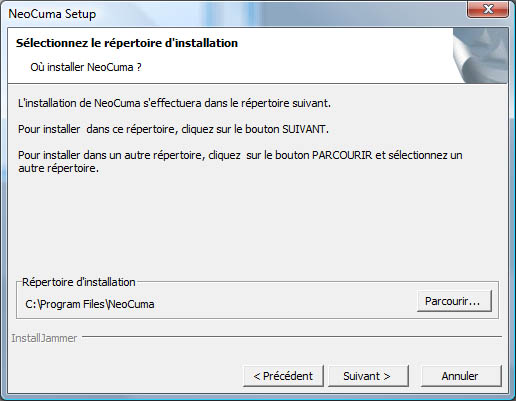516x401 pixels.
Task: Click the installer graphic in header corner
Action: (480, 56)
